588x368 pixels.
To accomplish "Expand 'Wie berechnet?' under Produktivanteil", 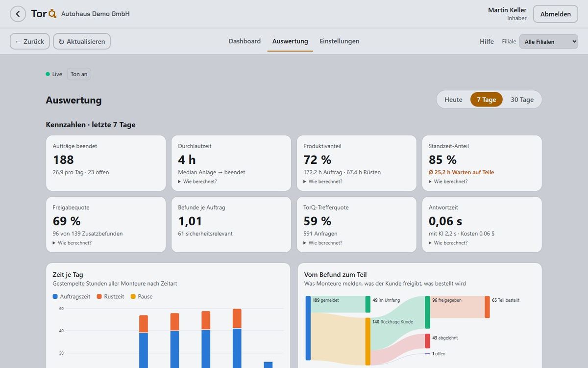I will click(x=323, y=182).
